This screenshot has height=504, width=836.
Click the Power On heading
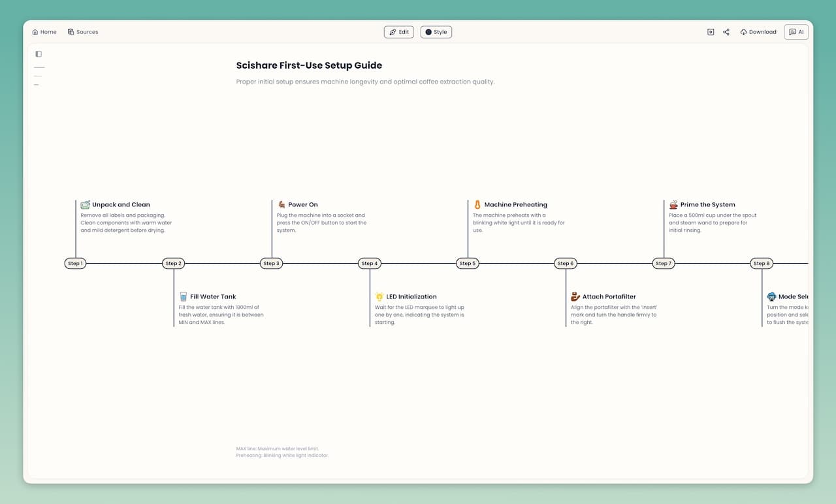click(x=303, y=204)
